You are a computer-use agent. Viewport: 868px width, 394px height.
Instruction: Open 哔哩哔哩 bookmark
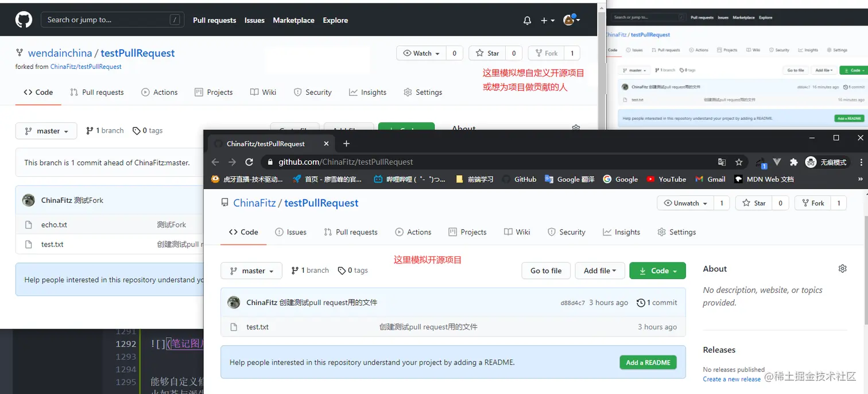pyautogui.click(x=409, y=179)
